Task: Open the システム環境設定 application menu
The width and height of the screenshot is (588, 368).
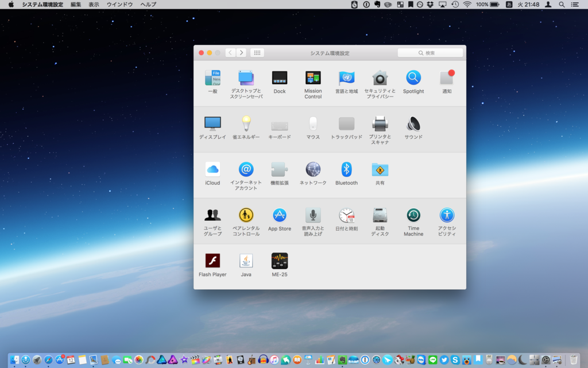Action: click(42, 5)
